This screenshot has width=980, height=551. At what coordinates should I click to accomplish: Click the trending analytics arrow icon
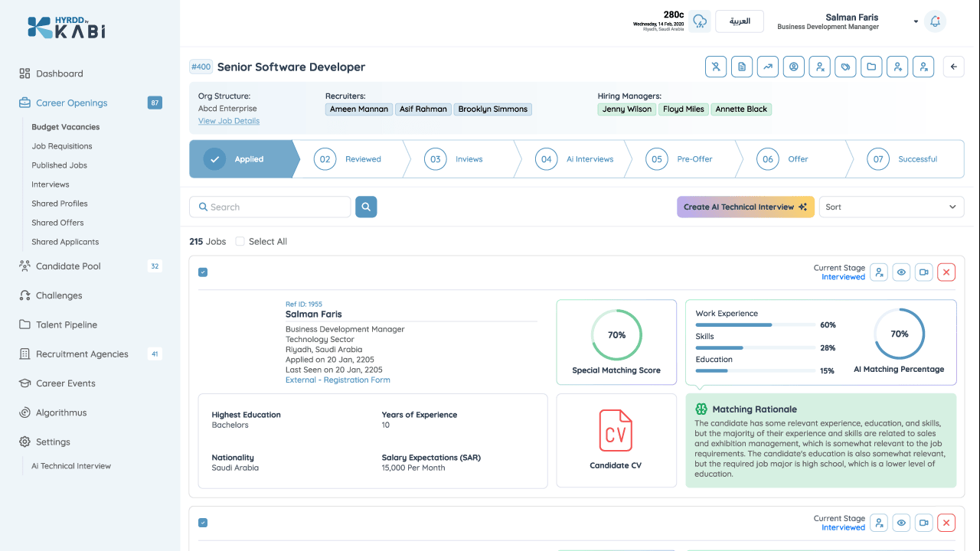(768, 67)
